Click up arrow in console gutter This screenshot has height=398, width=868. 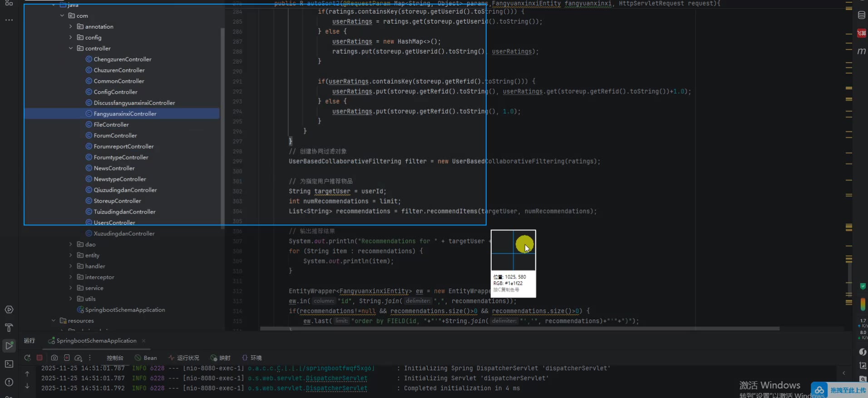pyautogui.click(x=27, y=374)
